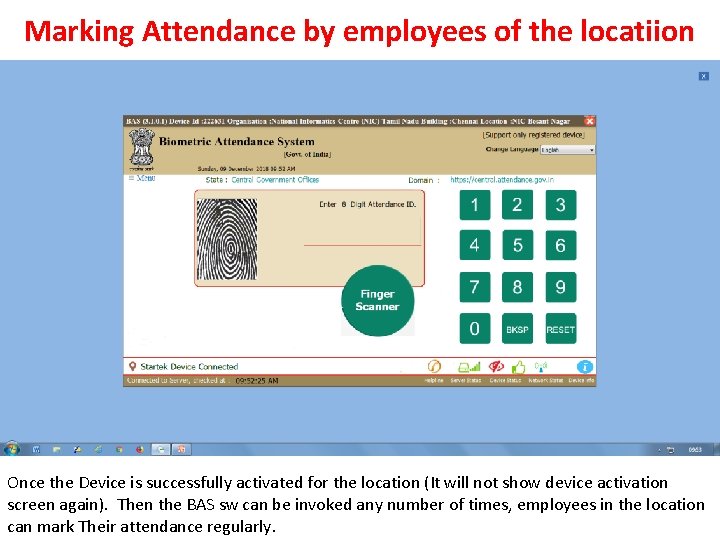Click 'Startek Device Connected' status text
Viewport: 720px width, 540px height.
pos(189,366)
